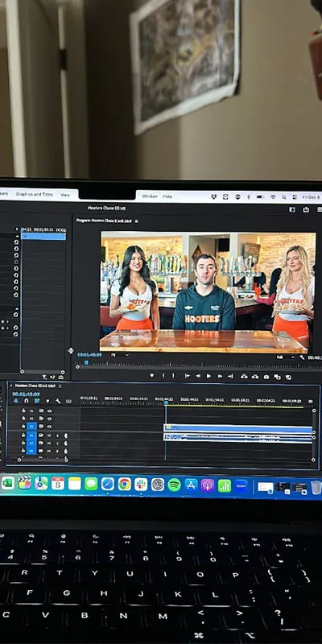
Task: Select the video clip on track V1
Action: point(238,427)
